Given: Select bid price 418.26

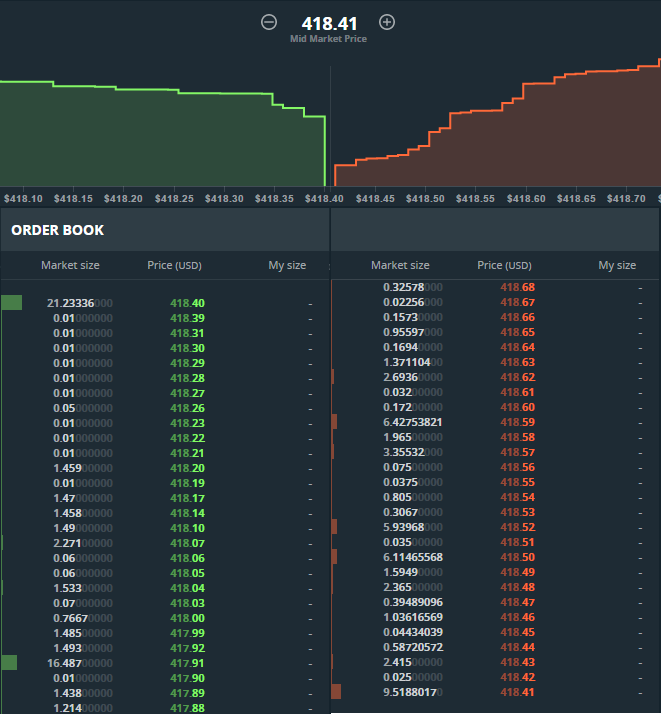Looking at the screenshot, I should tap(187, 408).
